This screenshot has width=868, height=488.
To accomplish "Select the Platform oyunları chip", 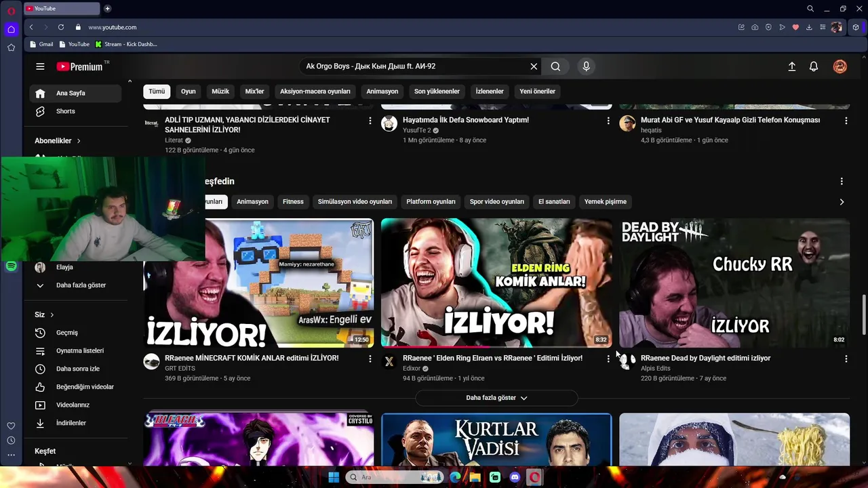I will click(431, 201).
